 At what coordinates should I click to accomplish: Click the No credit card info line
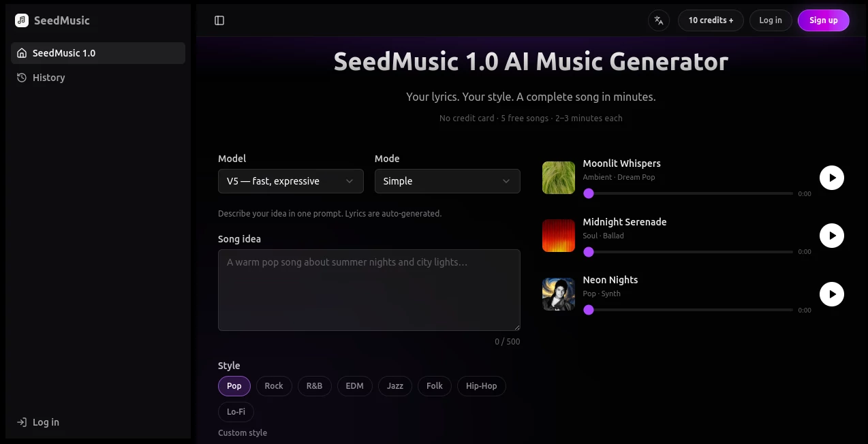click(x=531, y=118)
